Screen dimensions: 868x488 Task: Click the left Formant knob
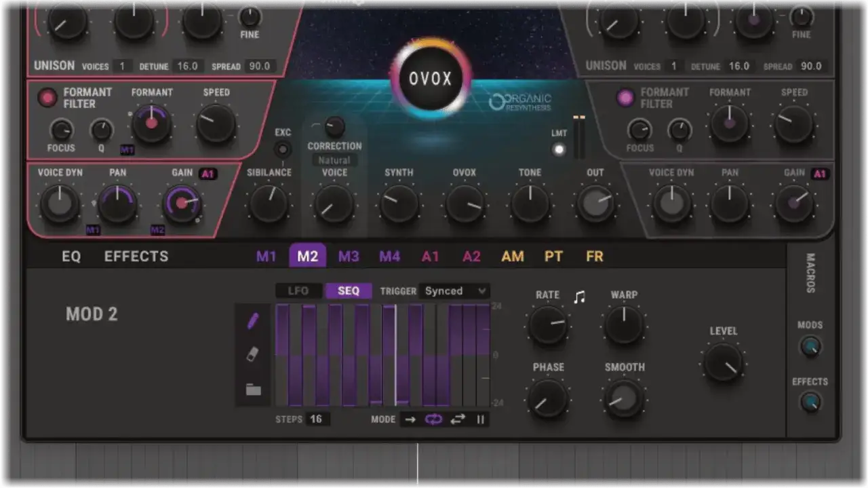151,124
